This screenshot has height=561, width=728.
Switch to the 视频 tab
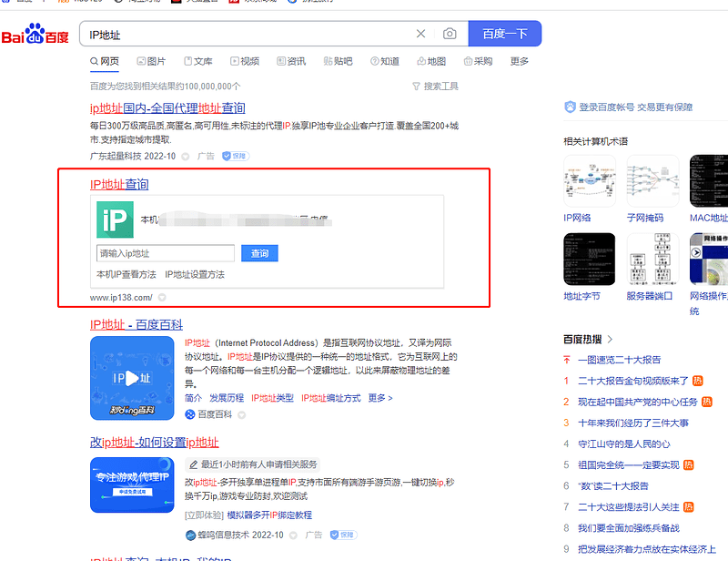[245, 61]
